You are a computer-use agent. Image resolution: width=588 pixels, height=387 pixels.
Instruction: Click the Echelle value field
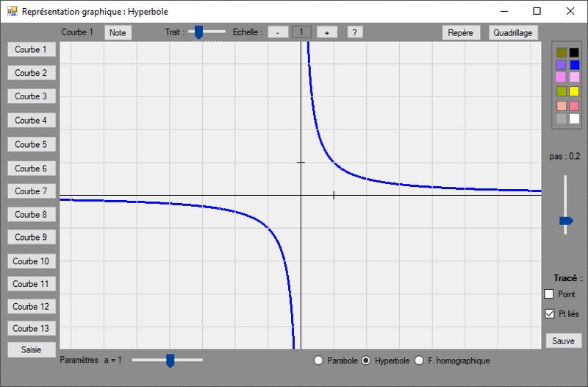point(302,32)
